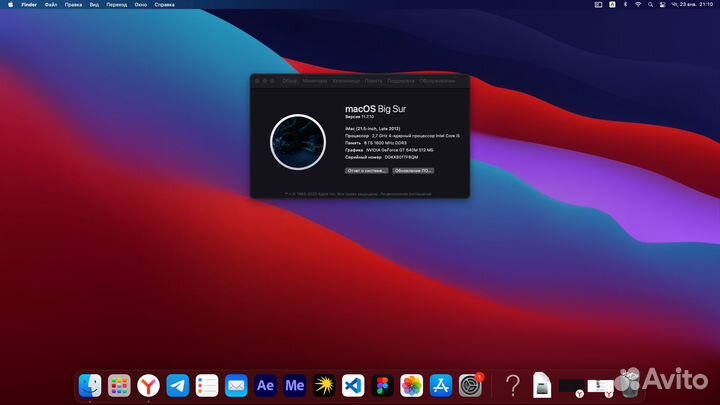Click the Отчет о системе button

(366, 170)
